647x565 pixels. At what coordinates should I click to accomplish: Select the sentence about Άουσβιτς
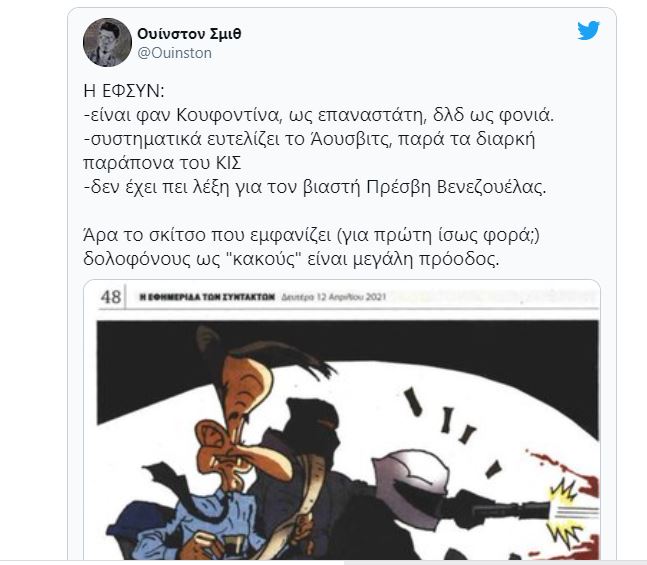coord(309,151)
